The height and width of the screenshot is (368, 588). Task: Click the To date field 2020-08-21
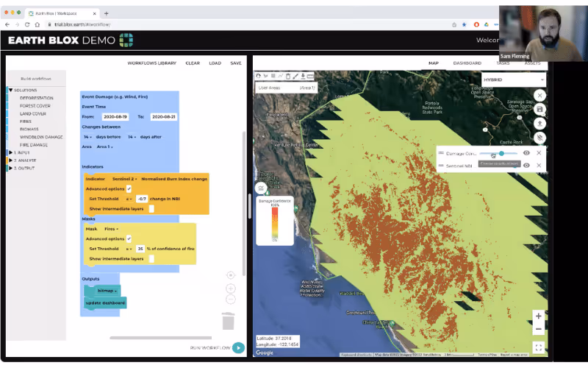(x=164, y=117)
